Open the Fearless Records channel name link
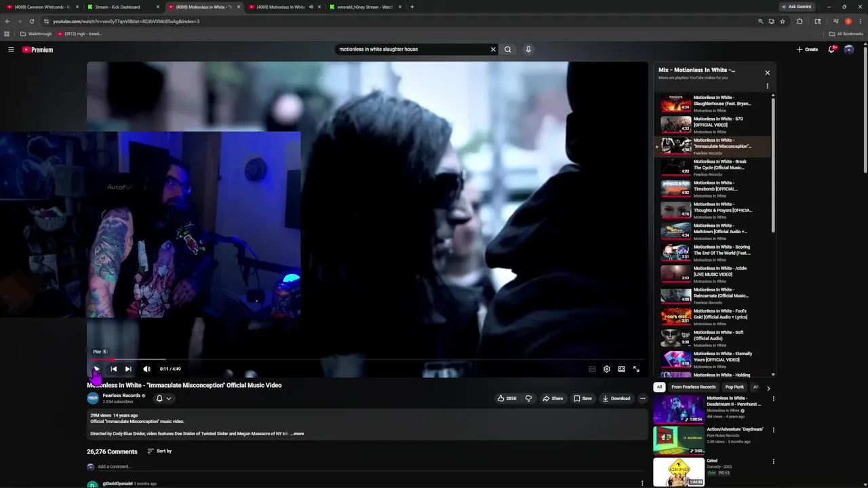 click(121, 396)
